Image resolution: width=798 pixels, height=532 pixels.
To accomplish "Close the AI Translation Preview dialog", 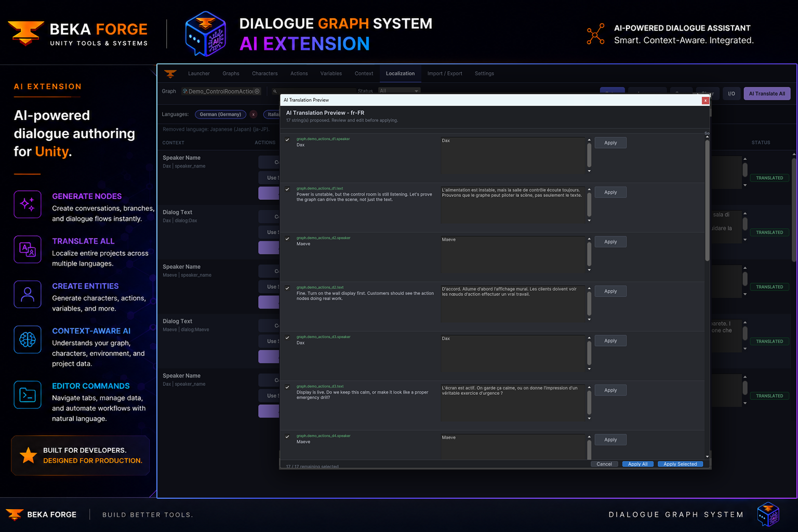I will [705, 100].
